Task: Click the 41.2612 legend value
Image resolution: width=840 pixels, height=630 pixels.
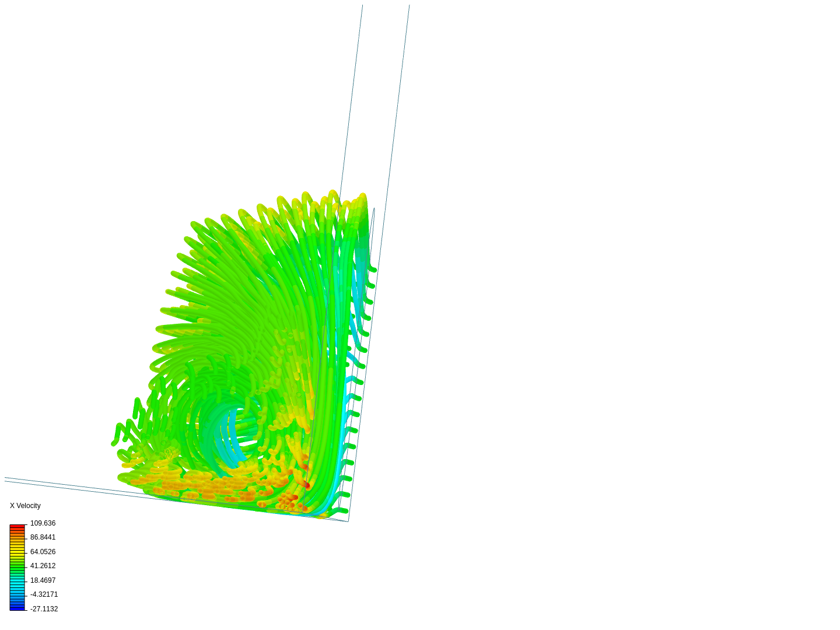Action: click(x=43, y=566)
